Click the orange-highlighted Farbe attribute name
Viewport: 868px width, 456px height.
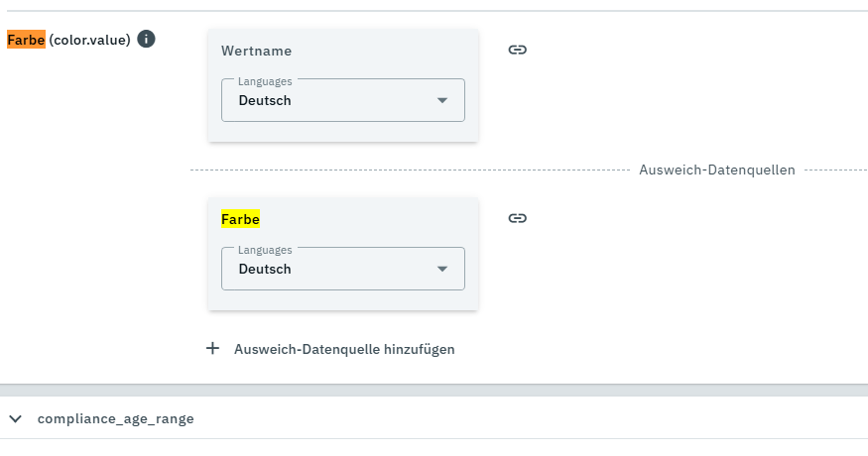26,40
